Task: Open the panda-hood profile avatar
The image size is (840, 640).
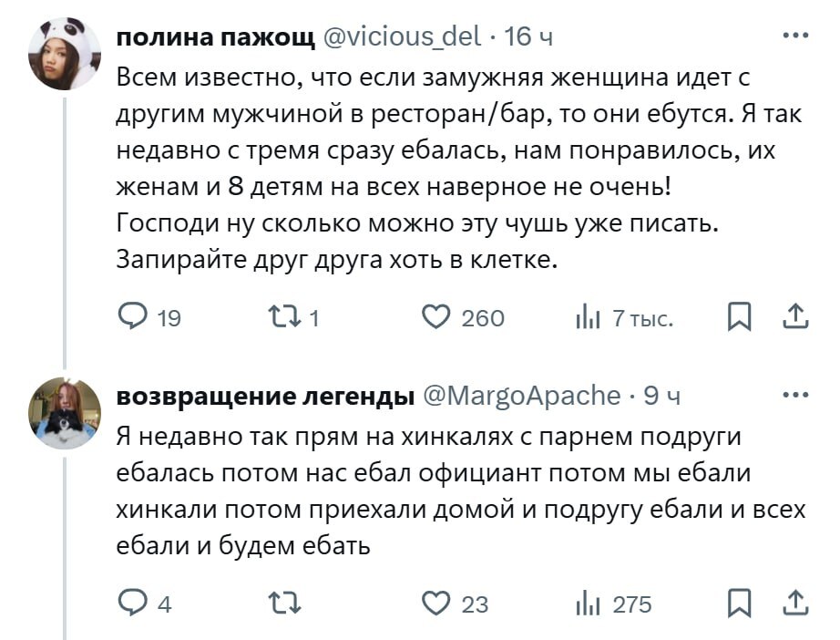Action: 65,52
